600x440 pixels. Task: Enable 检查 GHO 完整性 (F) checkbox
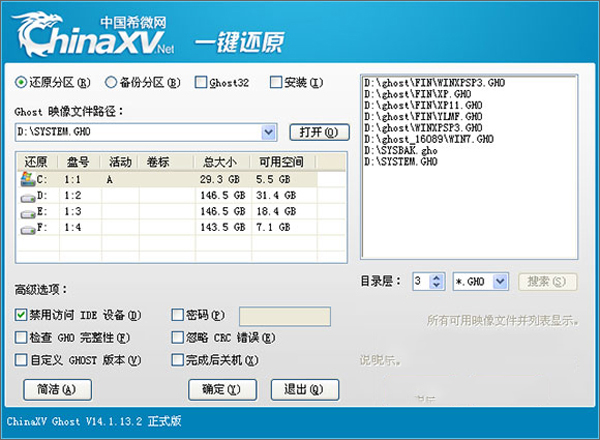point(21,337)
